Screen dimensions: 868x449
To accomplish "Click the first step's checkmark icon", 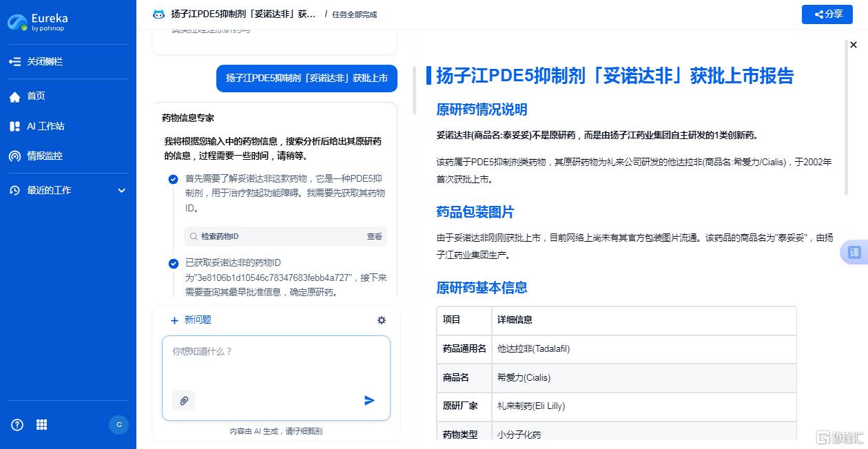I will [174, 179].
